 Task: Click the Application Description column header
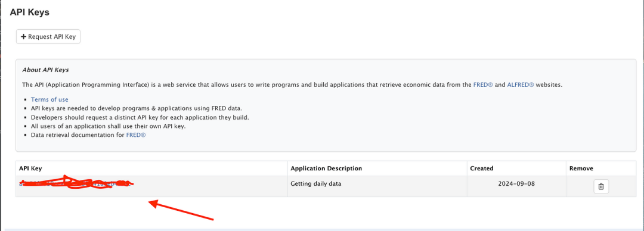click(326, 168)
